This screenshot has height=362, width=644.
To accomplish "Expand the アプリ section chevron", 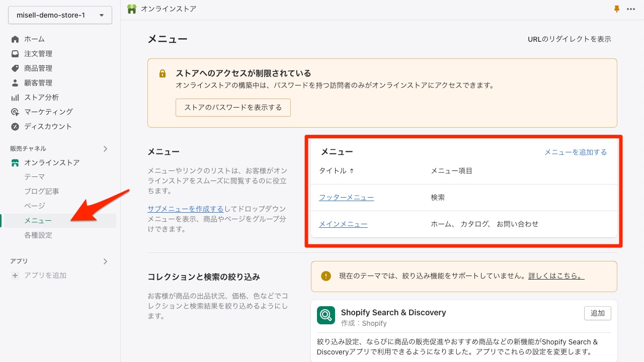I will (105, 261).
